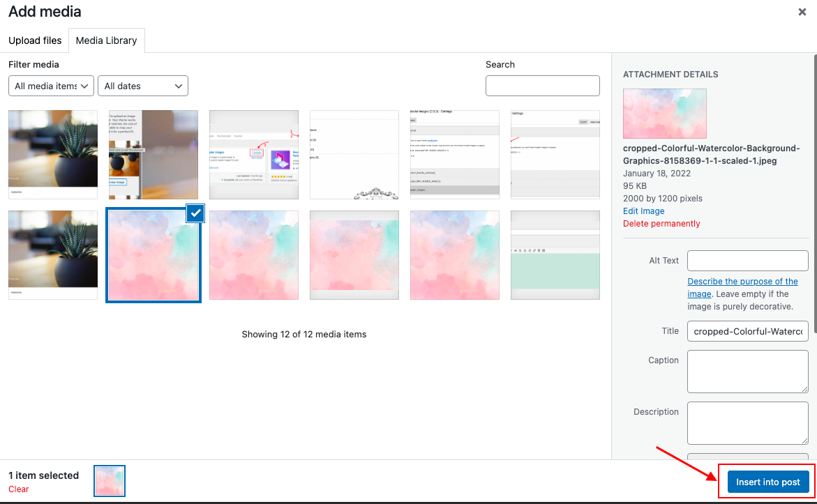
Task: Select the succulent plant thumbnail in the top row
Action: point(52,155)
